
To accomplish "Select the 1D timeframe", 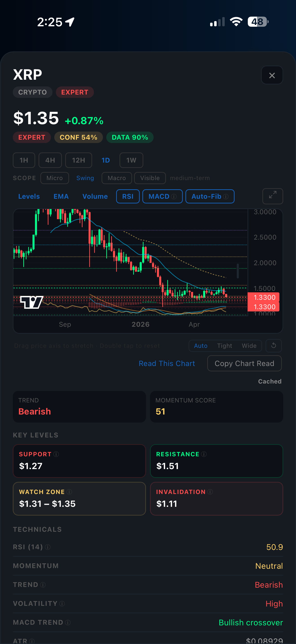I will pos(106,160).
